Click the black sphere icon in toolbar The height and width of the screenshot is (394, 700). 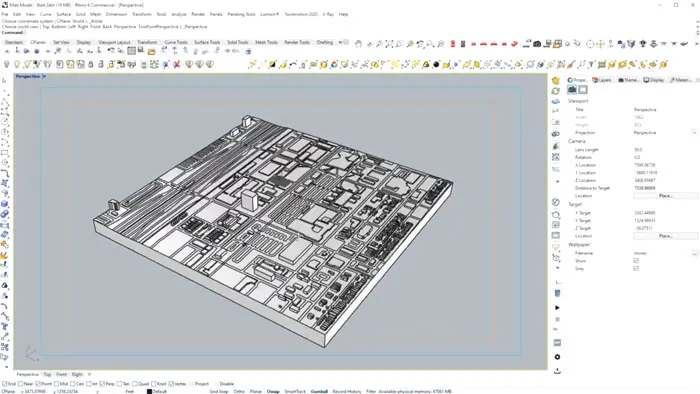point(436,65)
